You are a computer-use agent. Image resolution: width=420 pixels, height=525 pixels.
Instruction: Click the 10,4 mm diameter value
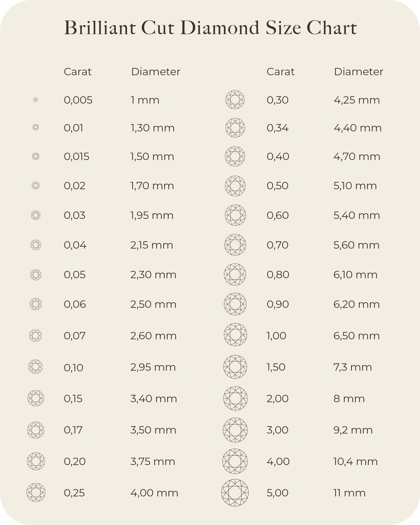click(355, 462)
